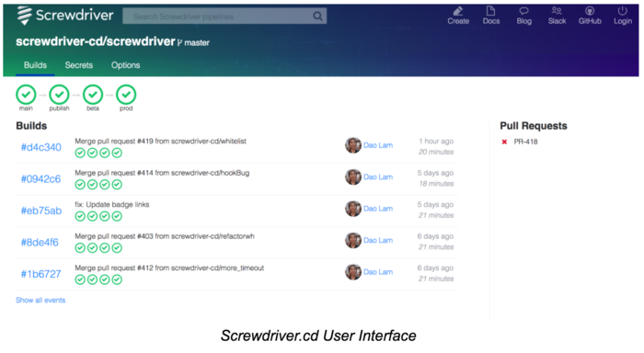Viewport: 644px width, 353px height.
Task: Open build #eb75ab
Action: 41,211
